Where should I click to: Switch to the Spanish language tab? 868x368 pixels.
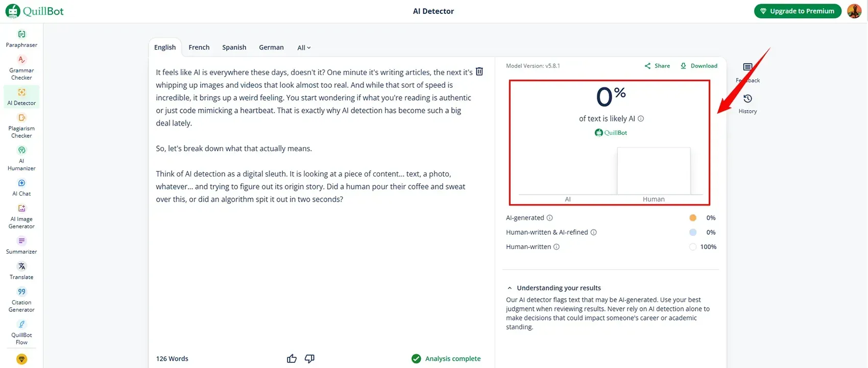[x=234, y=47]
